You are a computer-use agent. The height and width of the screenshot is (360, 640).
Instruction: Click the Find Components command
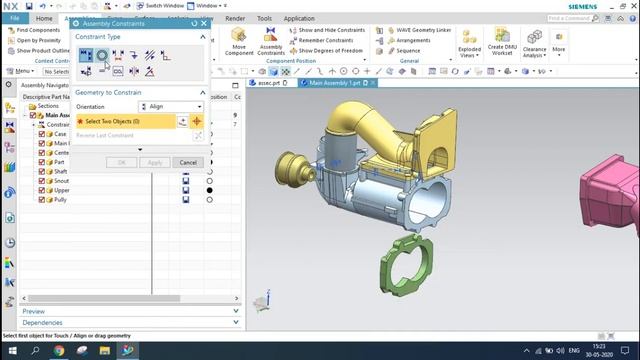[x=34, y=30]
